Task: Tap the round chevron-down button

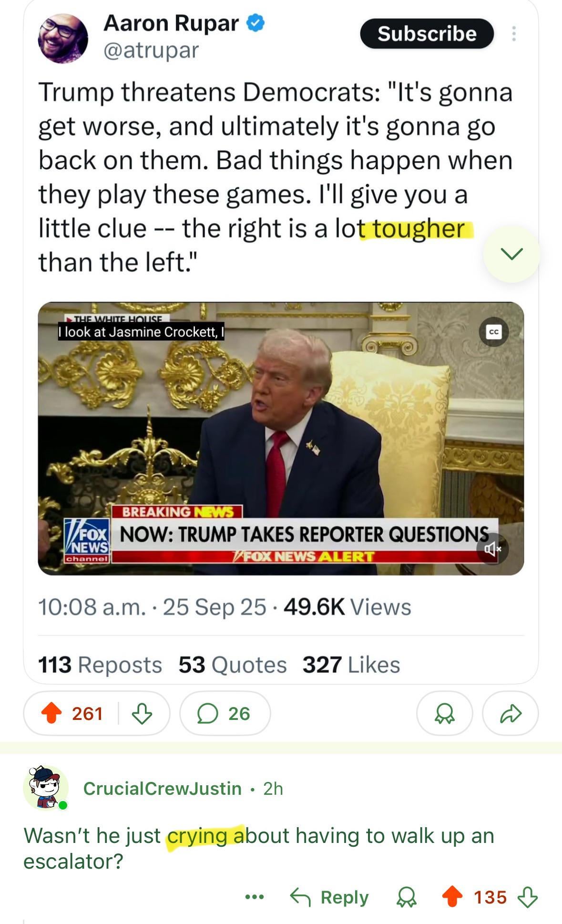Action: [x=512, y=254]
